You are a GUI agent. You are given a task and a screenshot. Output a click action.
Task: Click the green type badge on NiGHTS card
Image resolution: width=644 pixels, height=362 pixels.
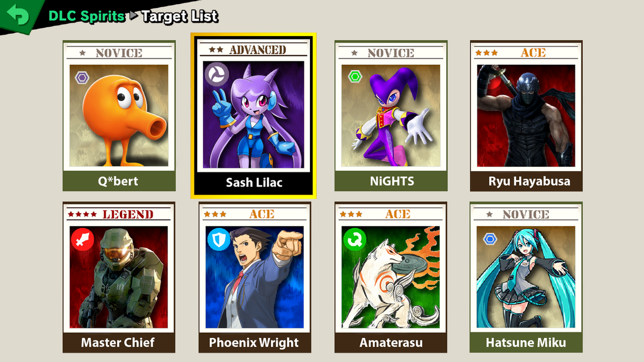(x=355, y=76)
